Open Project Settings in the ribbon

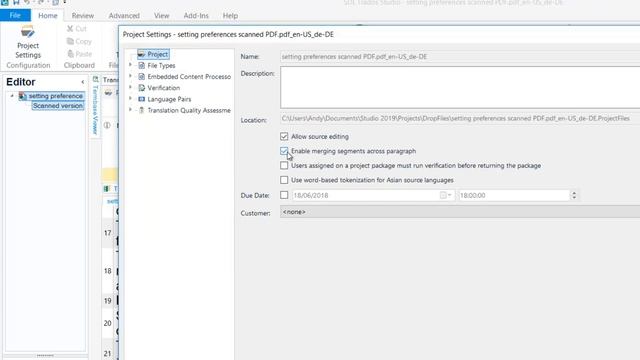(28, 42)
